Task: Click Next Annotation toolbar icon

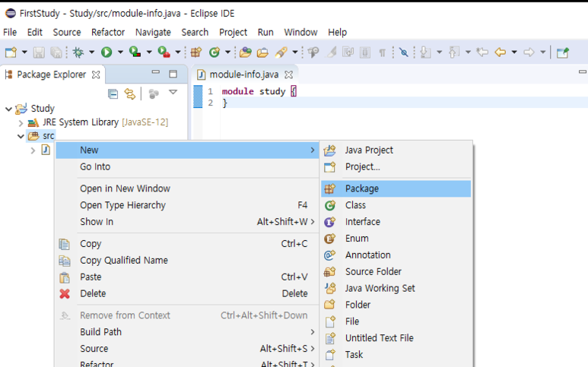Action: point(425,52)
